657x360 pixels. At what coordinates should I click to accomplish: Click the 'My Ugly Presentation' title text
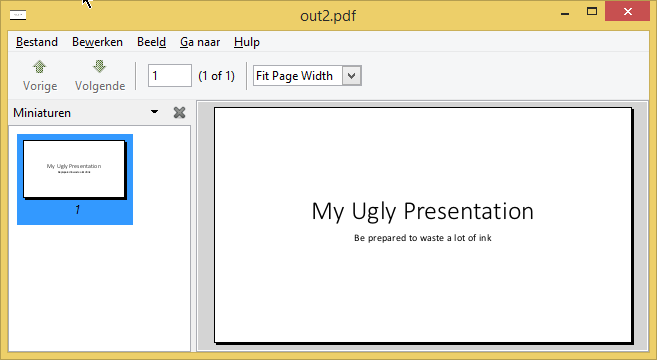point(422,211)
